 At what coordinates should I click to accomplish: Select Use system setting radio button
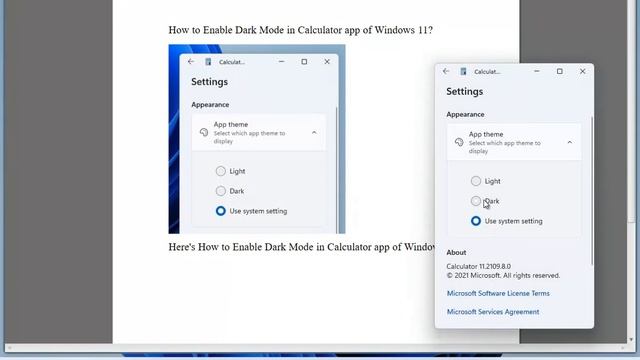point(476,221)
